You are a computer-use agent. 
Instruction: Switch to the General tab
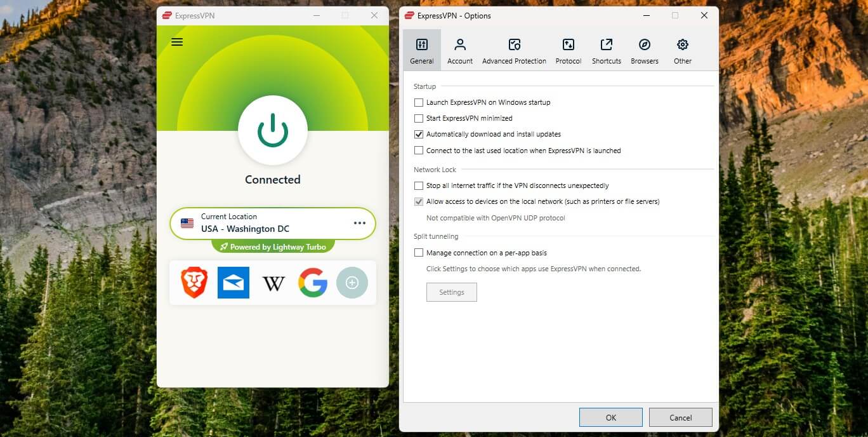[x=422, y=51]
